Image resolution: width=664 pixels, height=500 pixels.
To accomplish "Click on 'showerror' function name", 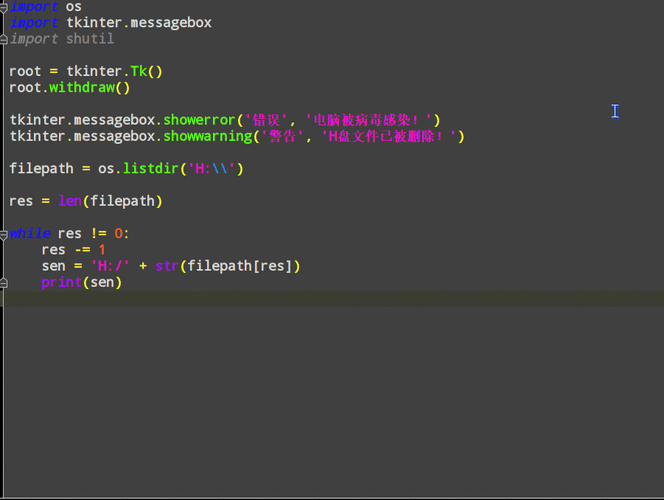I will coord(199,120).
